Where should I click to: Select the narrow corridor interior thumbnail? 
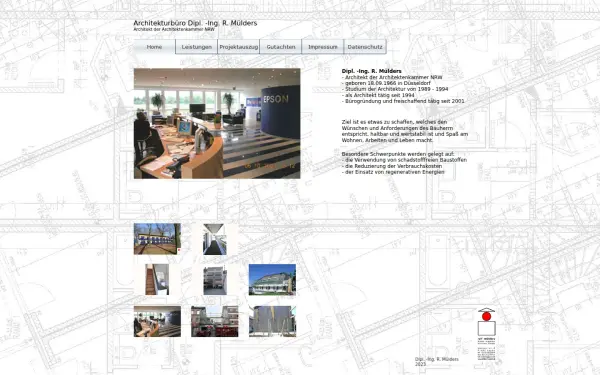(215, 239)
